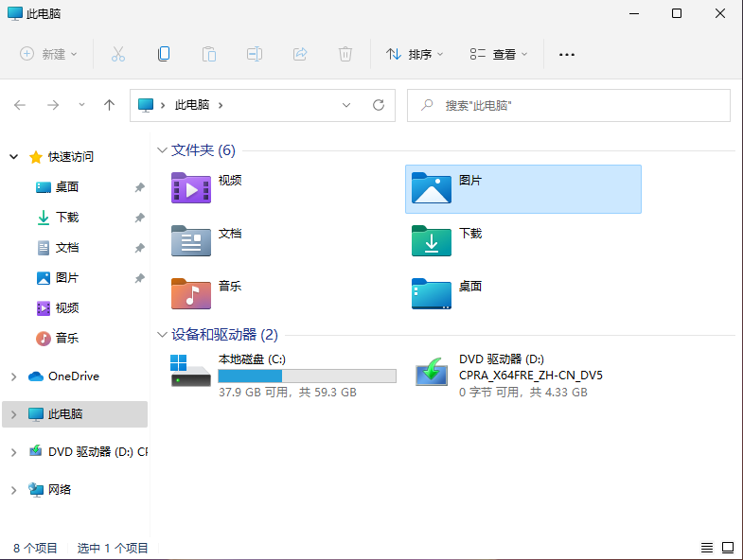
Task: Click the Delete trash can icon
Action: [345, 54]
